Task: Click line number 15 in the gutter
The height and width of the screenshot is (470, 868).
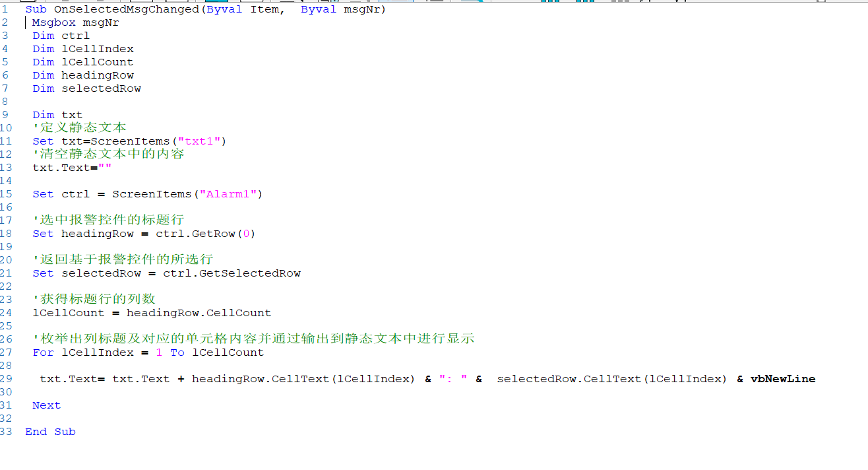Action: point(7,194)
